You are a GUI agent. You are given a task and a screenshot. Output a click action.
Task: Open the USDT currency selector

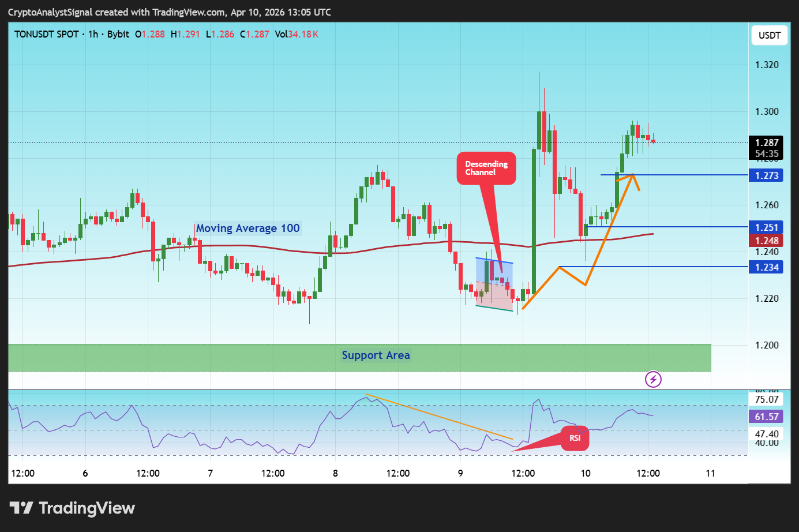point(769,35)
